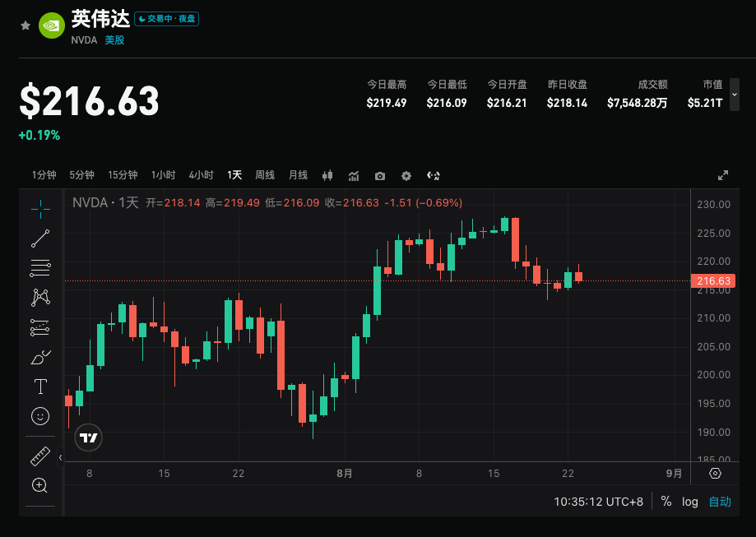756x537 pixels.
Task: Click the 交易中·夜盘 status badge
Action: [x=166, y=19]
